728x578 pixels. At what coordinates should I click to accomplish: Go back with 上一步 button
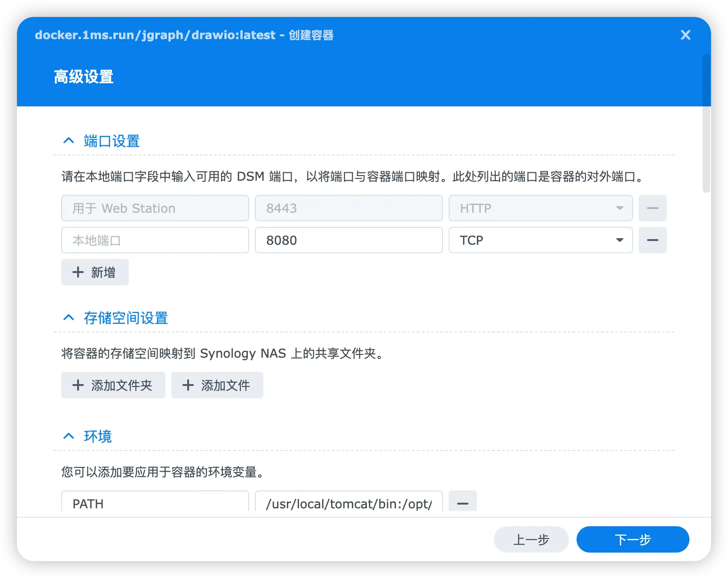point(531,539)
